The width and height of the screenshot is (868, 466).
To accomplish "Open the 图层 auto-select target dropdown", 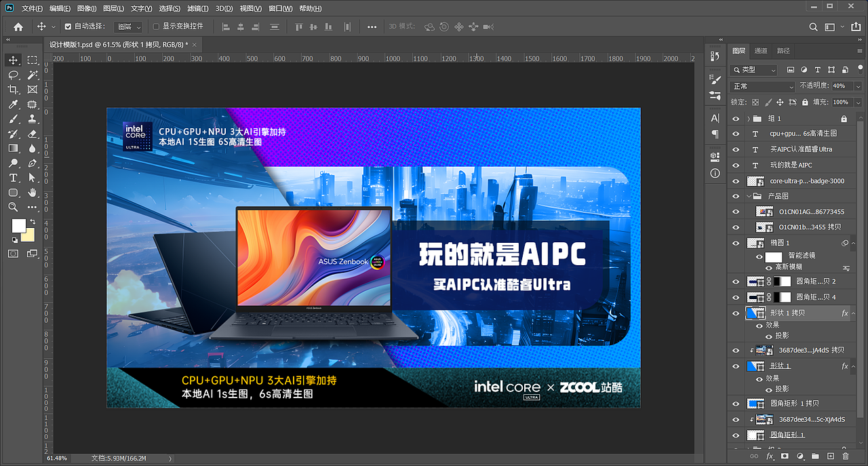I will [x=129, y=26].
